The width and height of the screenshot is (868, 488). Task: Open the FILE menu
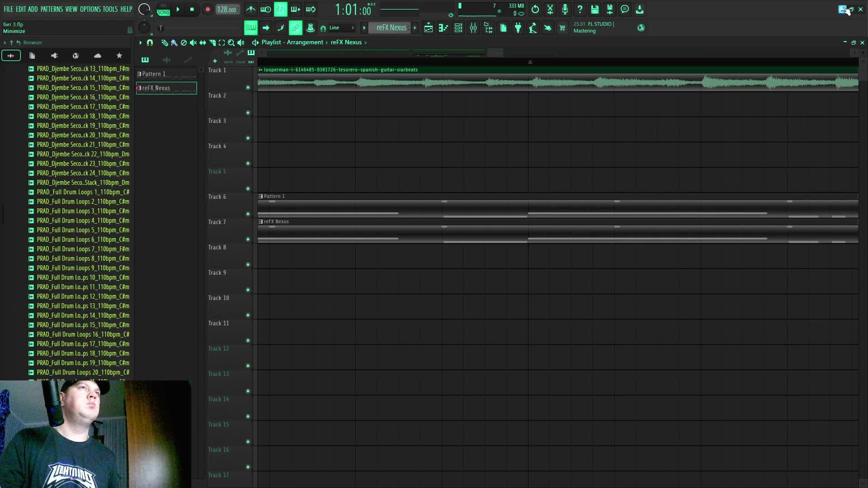click(x=8, y=9)
